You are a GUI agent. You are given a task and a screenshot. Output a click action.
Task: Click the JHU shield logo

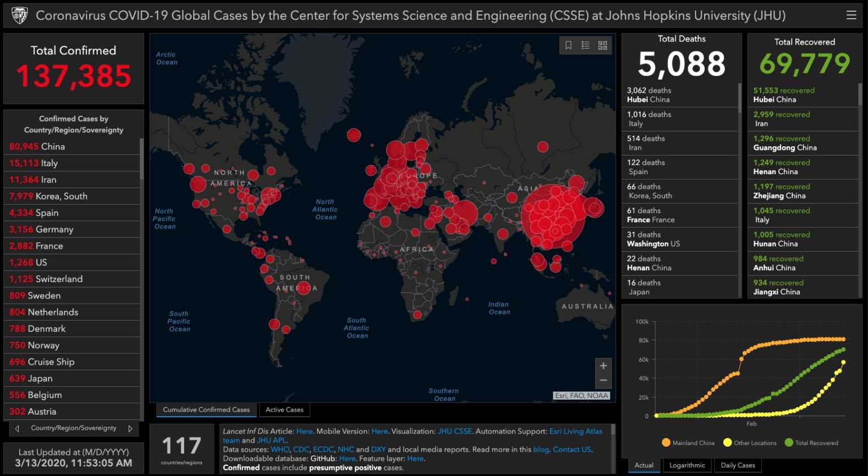coord(20,15)
